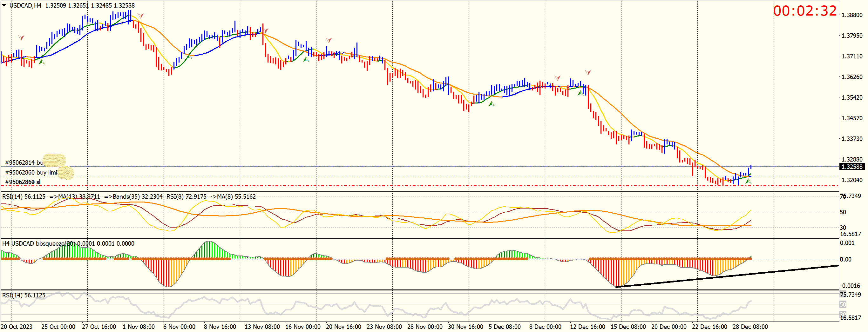Image resolution: width=868 pixels, height=332 pixels.
Task: Click the 1.38800 level on price scale
Action: [852, 15]
